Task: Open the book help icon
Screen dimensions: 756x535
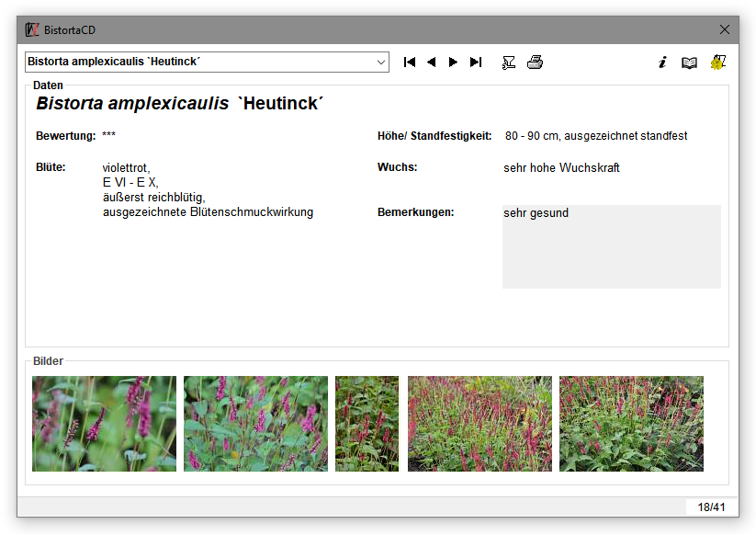Action: (689, 63)
